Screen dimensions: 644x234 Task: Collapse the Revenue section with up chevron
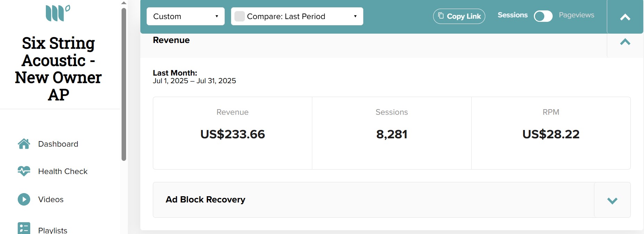click(625, 42)
